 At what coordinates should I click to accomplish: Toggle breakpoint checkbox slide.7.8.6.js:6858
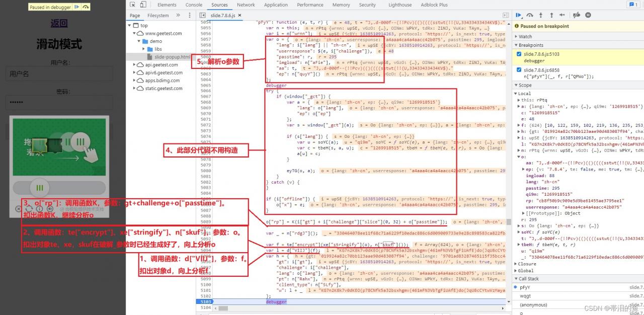(x=520, y=70)
